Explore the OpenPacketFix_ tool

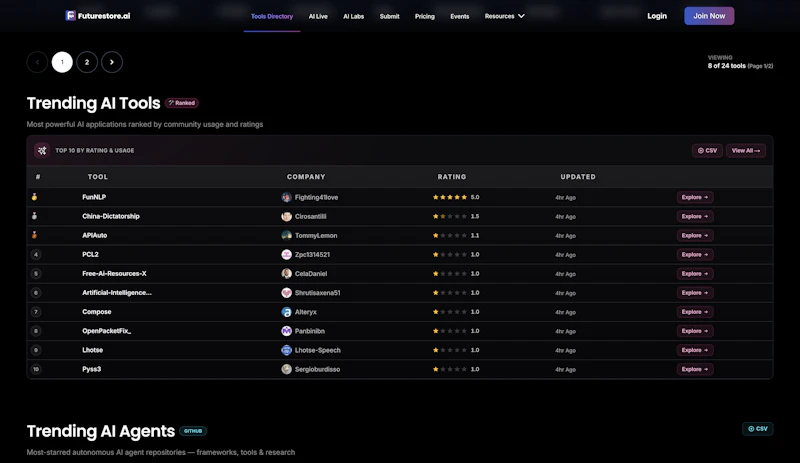[x=695, y=331]
